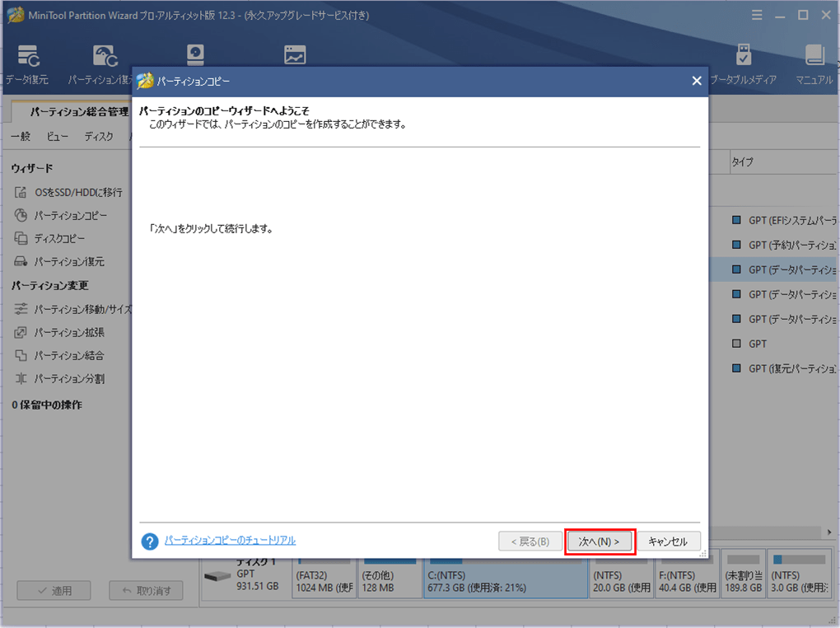Select パーティション復元 in the wizard sidebar
The height and width of the screenshot is (628, 840).
click(59, 261)
